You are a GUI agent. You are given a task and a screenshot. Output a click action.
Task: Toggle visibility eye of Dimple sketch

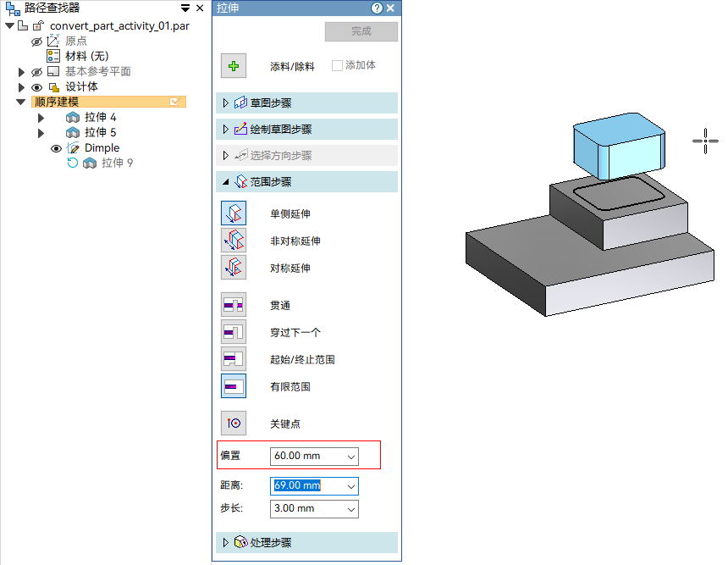[56, 149]
